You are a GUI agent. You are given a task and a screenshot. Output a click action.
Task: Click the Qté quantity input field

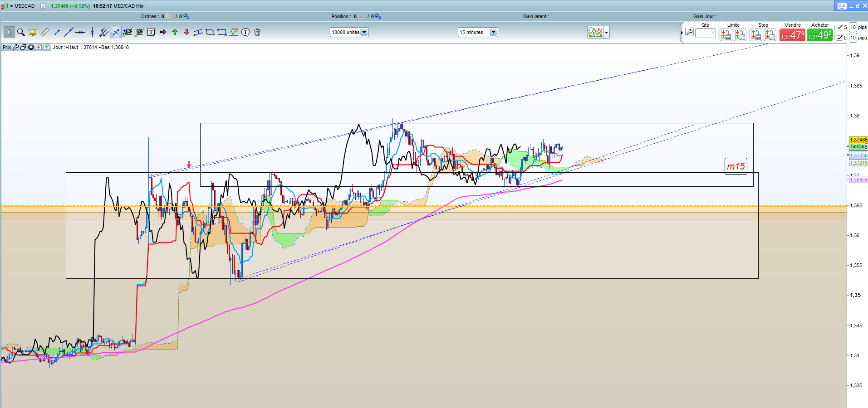tap(706, 33)
